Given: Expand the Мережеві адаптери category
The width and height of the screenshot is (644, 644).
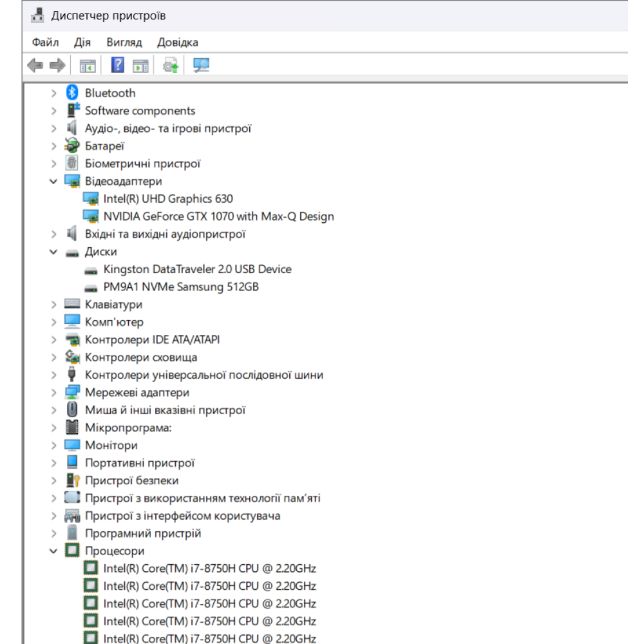Looking at the screenshot, I should point(53,392).
